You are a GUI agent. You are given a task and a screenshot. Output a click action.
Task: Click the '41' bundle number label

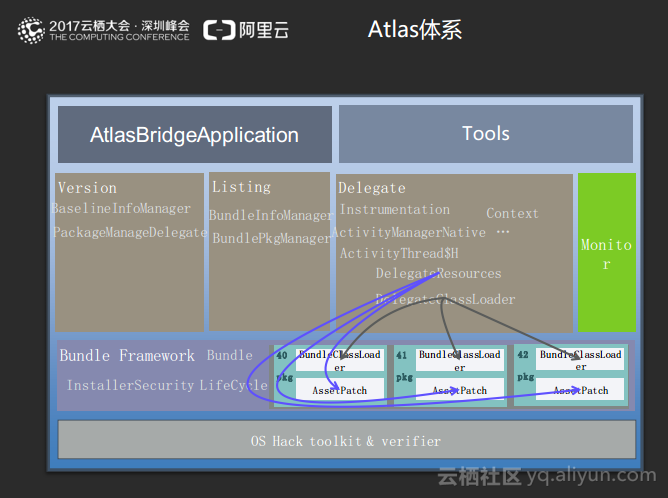click(402, 355)
